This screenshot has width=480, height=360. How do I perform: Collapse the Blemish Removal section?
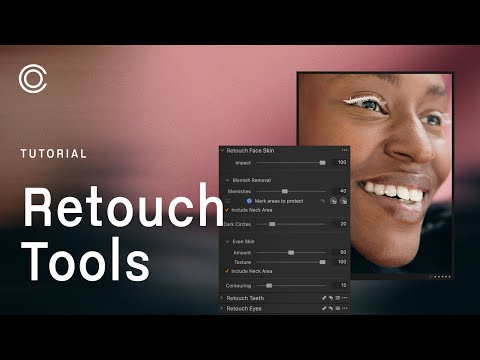(x=228, y=180)
